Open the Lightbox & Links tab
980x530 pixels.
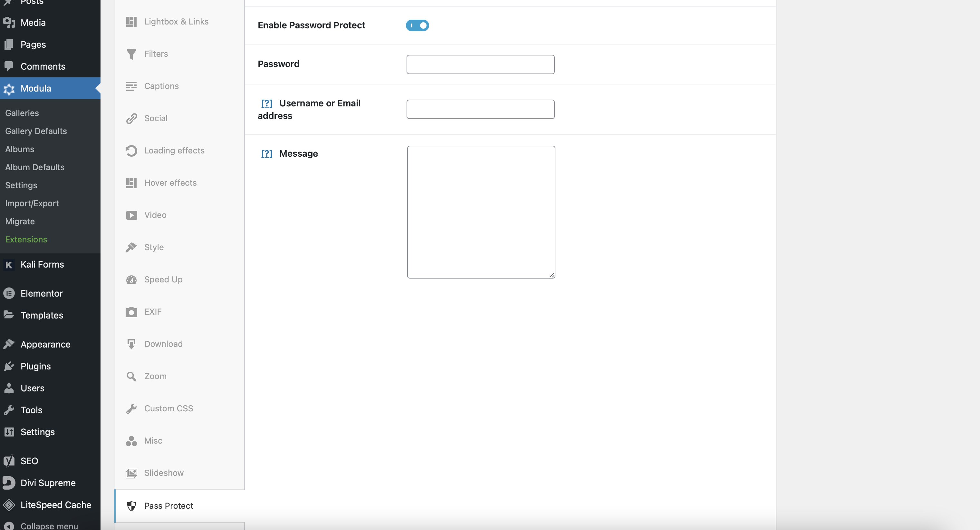point(179,22)
